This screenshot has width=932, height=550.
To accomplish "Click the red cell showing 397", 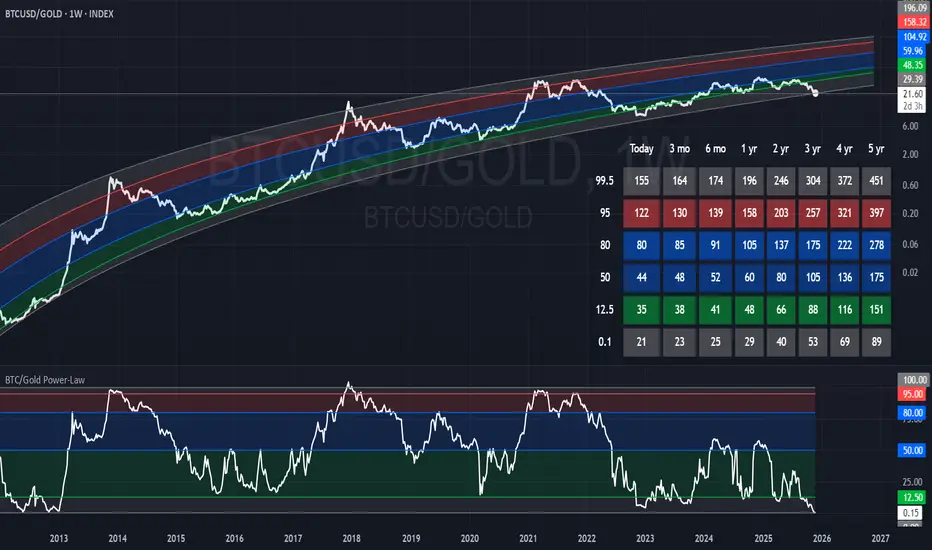I will [876, 213].
